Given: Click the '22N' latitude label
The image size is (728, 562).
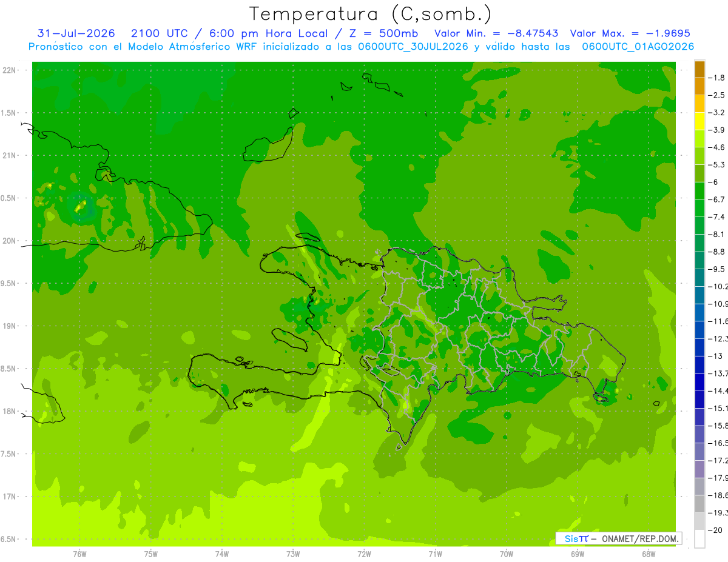Looking at the screenshot, I should 9,70.
